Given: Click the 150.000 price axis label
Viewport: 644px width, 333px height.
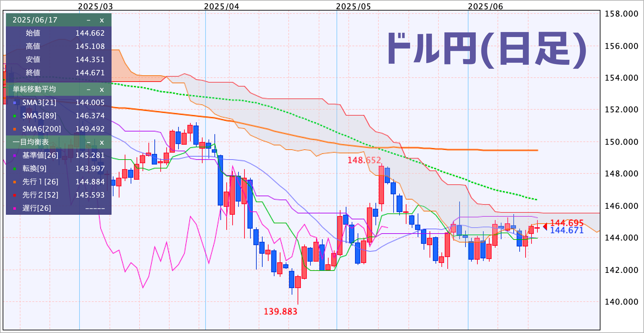Looking at the screenshot, I should click(x=621, y=142).
